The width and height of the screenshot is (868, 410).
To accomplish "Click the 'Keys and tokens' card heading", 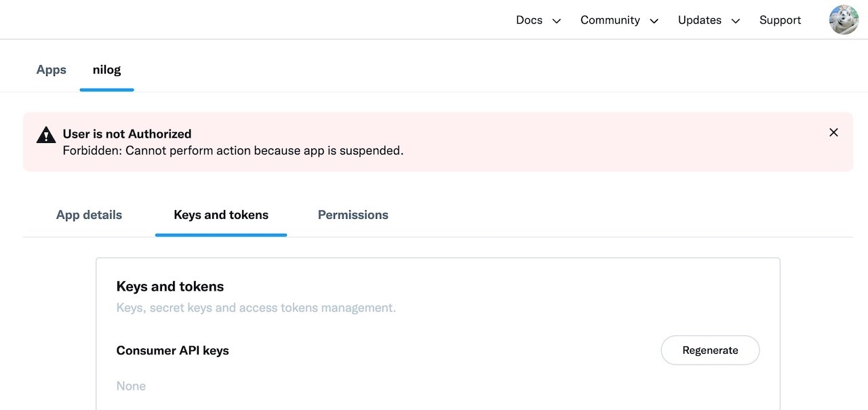I will (x=170, y=287).
